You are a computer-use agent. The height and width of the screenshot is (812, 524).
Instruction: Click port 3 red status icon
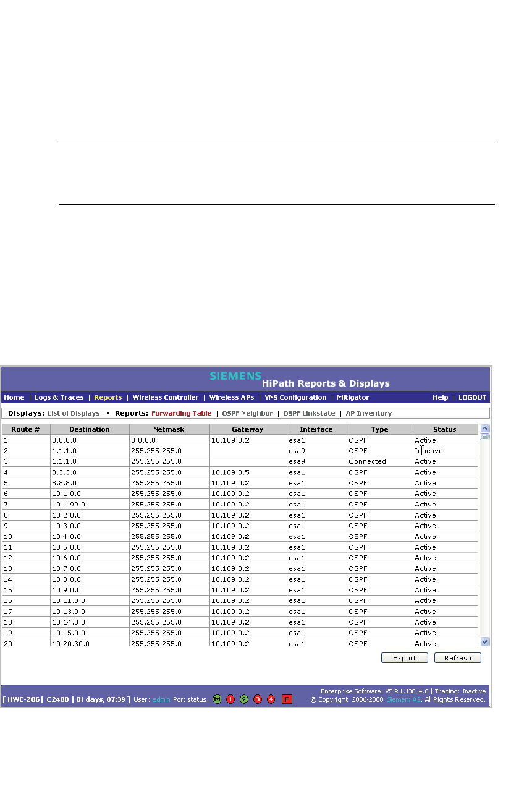pyautogui.click(x=258, y=699)
